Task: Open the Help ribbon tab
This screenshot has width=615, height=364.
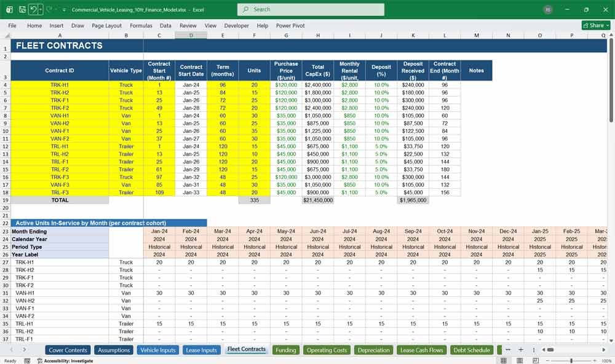Action: (263, 25)
